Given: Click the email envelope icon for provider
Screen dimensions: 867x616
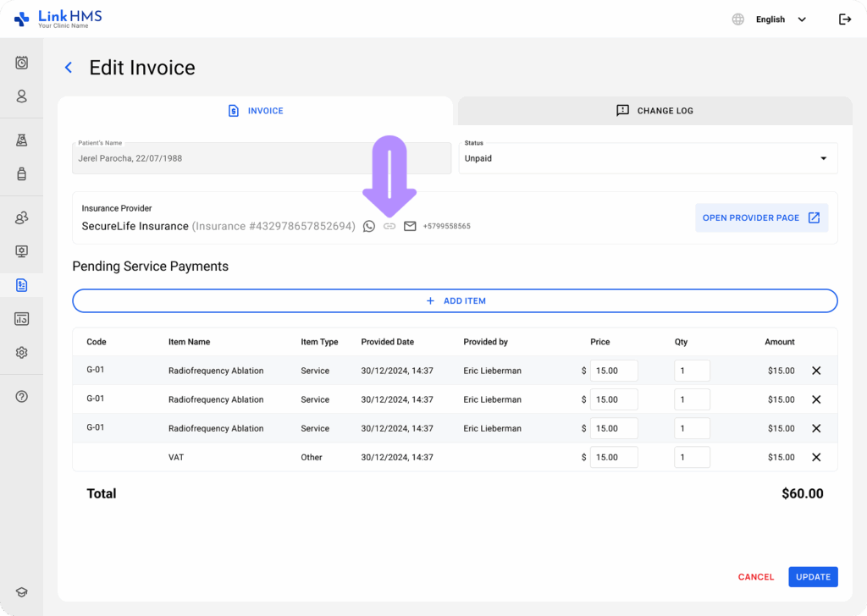Looking at the screenshot, I should pyautogui.click(x=410, y=226).
